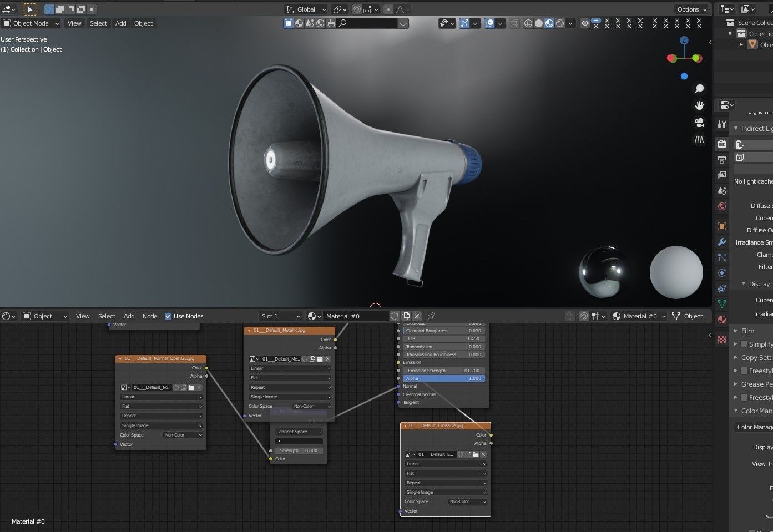
Task: Open the Object Data properties tab
Action: pos(721,304)
